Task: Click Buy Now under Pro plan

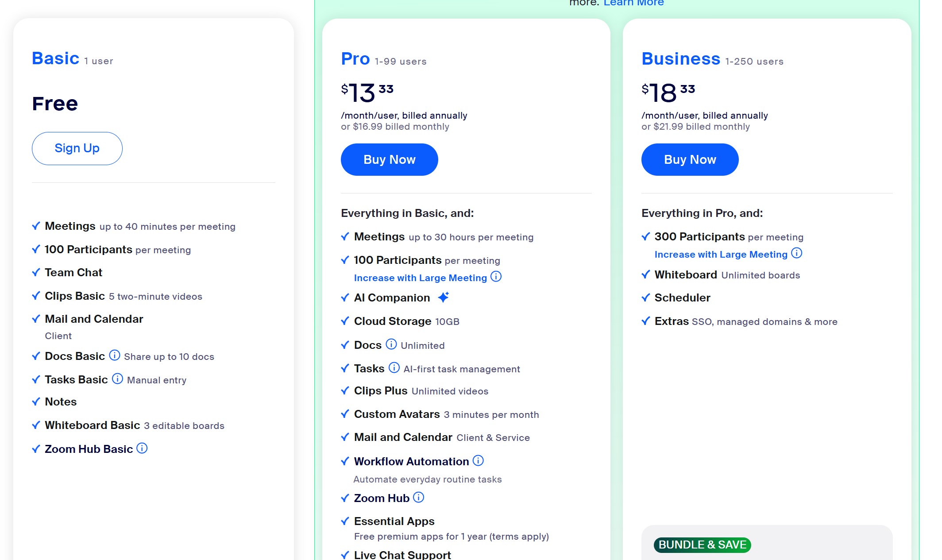Action: 390,159
